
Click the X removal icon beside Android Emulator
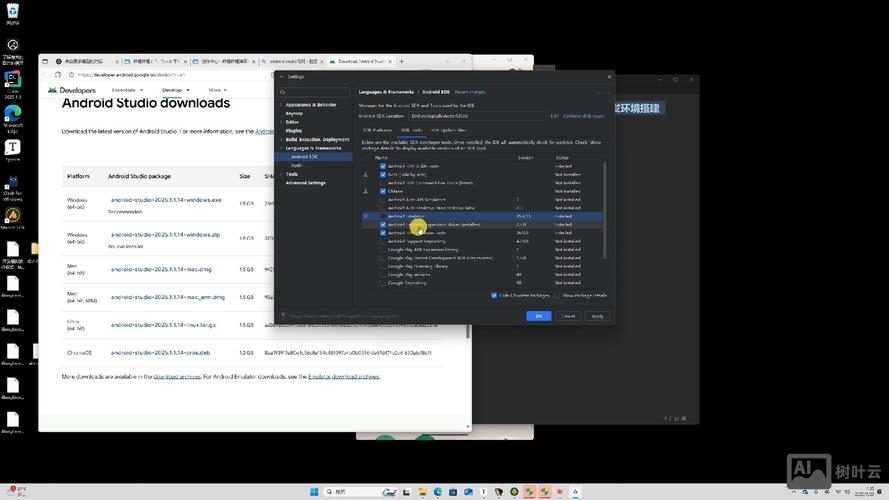(x=365, y=216)
